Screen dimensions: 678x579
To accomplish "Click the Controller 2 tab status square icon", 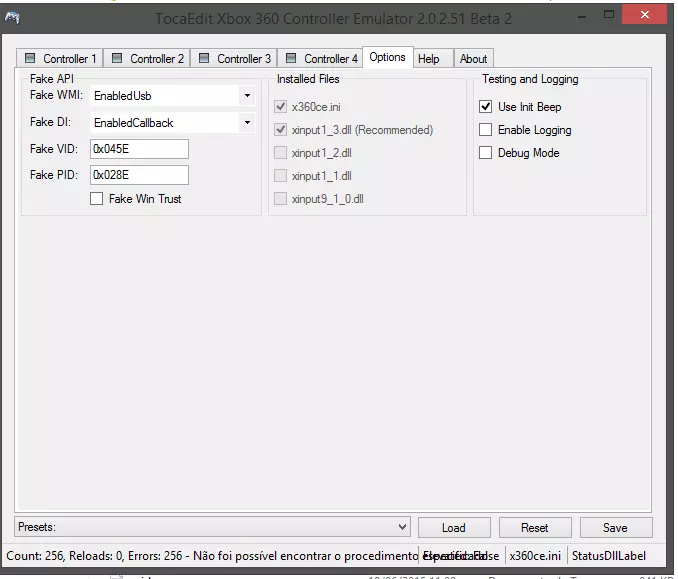I will [x=117, y=58].
